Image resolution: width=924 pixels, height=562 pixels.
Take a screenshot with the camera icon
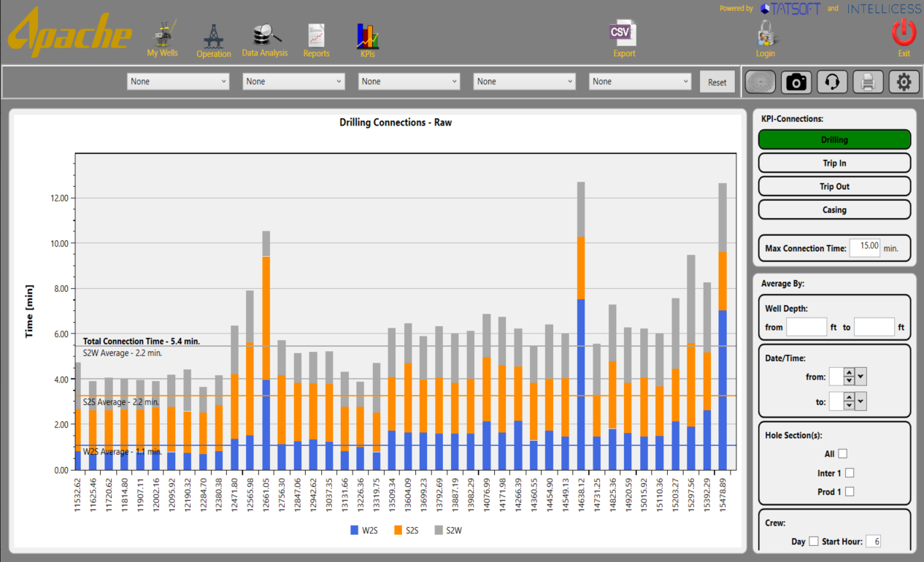[x=796, y=82]
